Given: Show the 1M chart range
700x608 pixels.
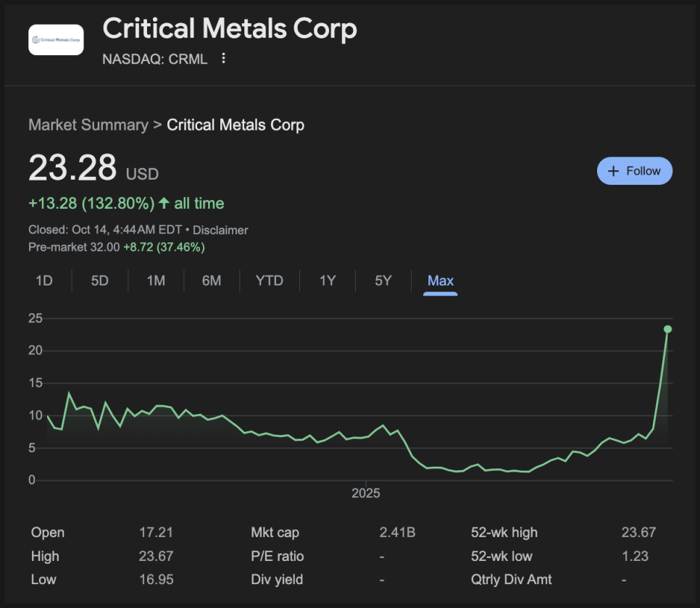Looking at the screenshot, I should tap(156, 280).
